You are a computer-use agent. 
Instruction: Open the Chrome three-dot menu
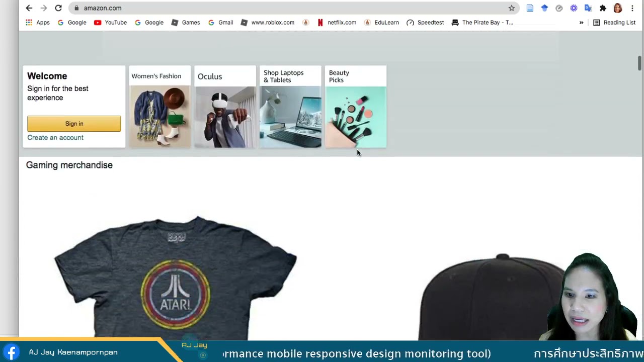tap(632, 8)
